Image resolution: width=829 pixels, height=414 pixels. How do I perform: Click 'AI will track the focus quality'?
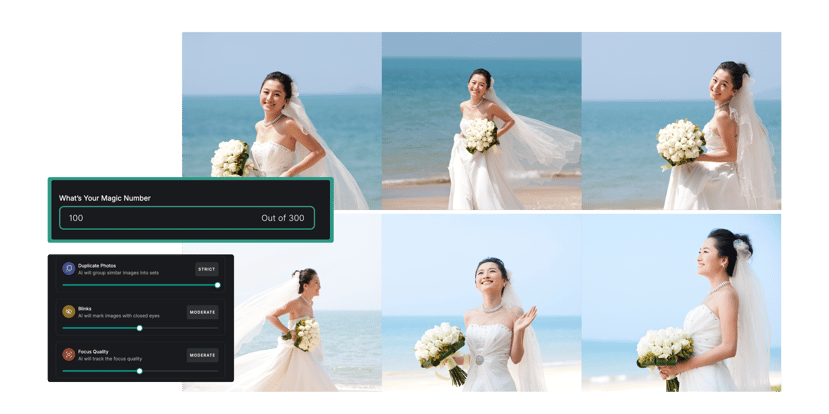click(110, 358)
